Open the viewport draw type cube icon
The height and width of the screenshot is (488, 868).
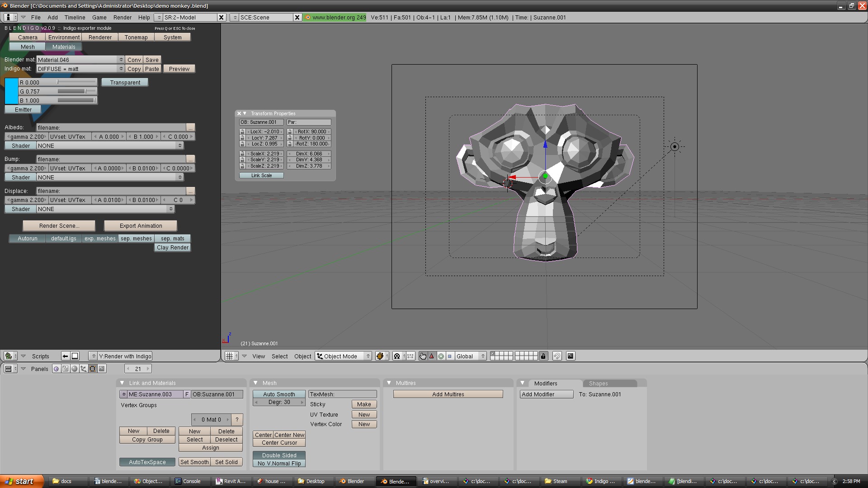point(382,356)
